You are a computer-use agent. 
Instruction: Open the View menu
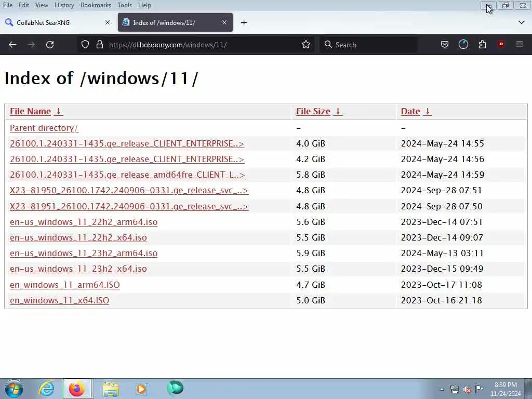point(42,5)
